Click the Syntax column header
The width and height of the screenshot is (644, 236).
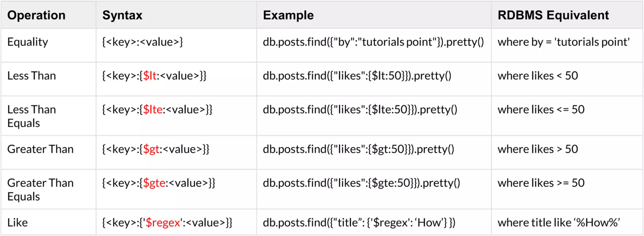point(122,15)
